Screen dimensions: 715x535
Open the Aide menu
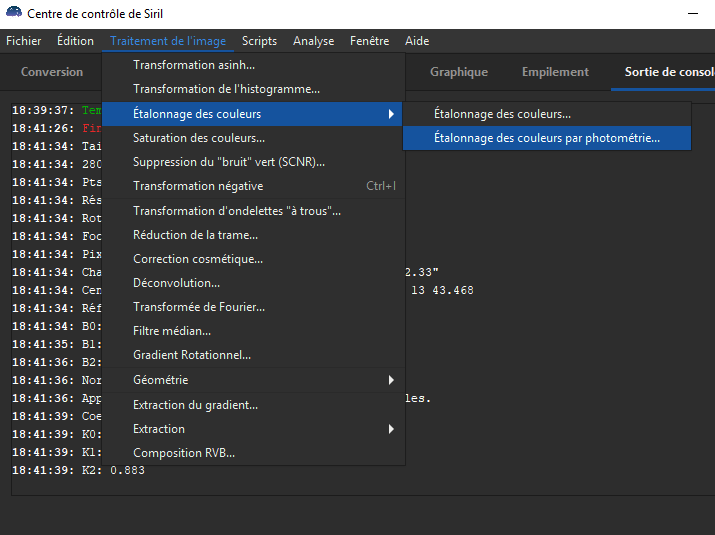click(417, 41)
